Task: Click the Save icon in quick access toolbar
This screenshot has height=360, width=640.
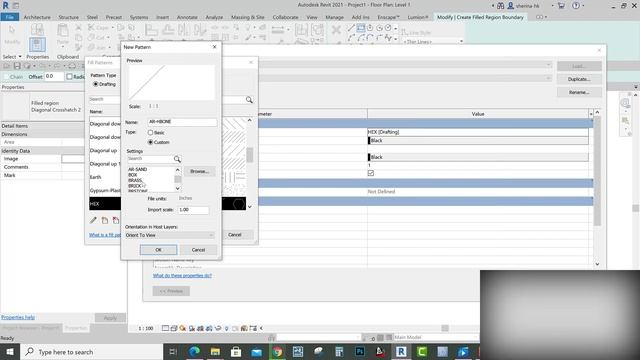Action: point(17,66)
